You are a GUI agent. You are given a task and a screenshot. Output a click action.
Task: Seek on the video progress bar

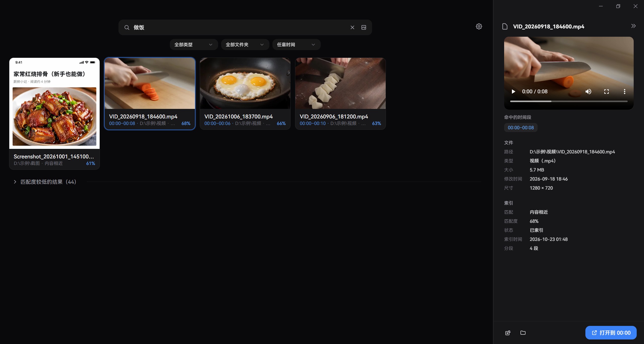click(569, 101)
